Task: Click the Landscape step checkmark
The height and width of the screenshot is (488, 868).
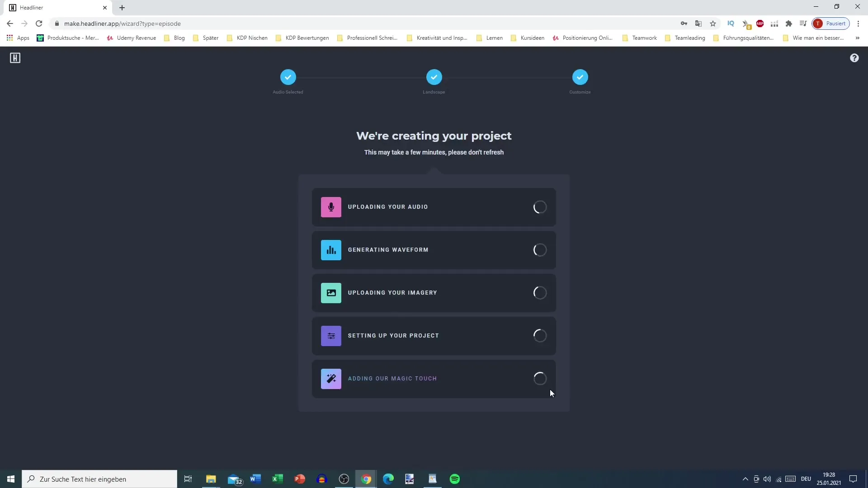Action: coord(434,77)
